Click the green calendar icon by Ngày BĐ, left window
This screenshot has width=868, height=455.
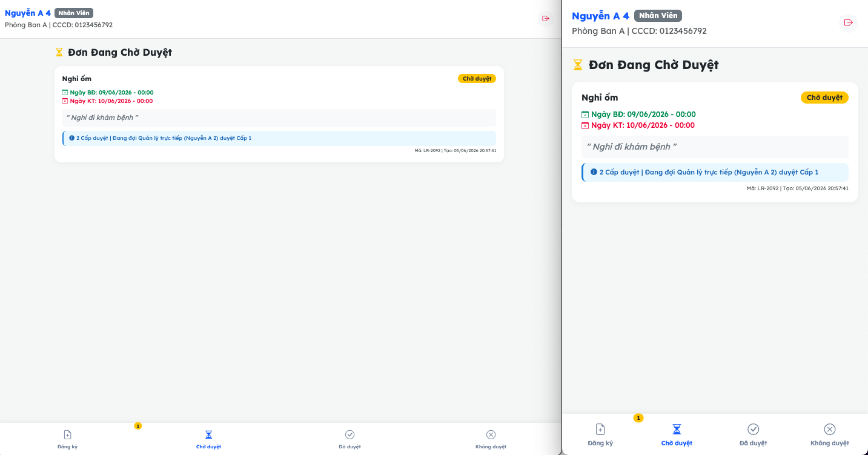(x=65, y=93)
